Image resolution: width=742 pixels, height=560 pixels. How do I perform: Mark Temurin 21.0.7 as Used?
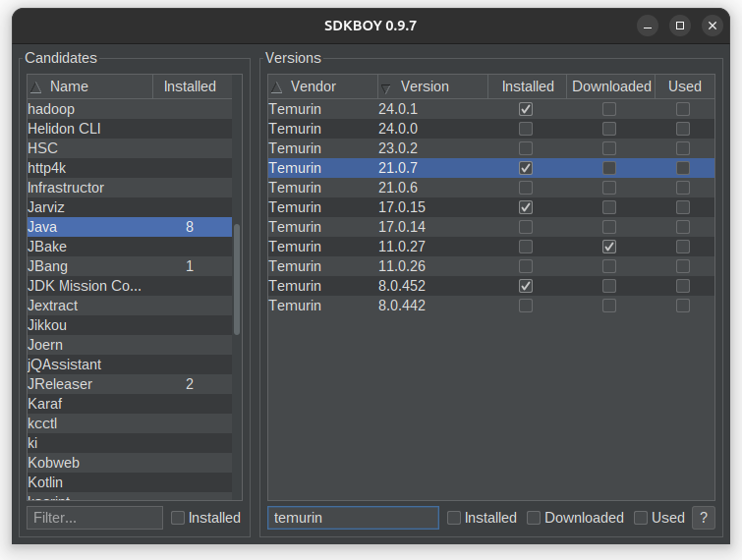tap(683, 168)
